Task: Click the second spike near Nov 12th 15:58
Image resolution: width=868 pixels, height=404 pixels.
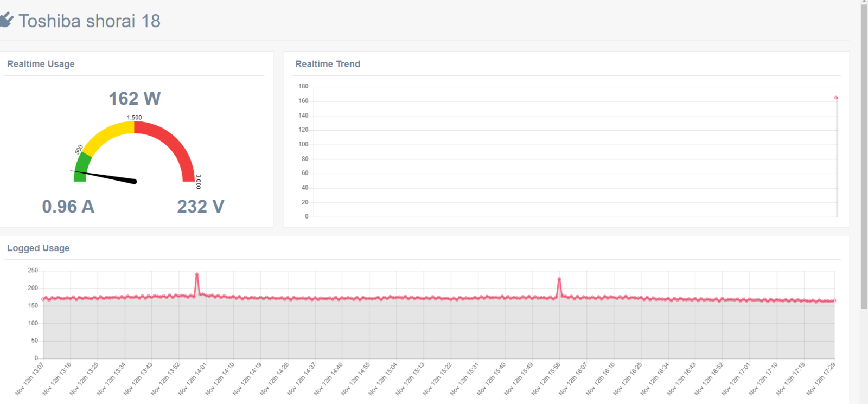Action: pyautogui.click(x=559, y=279)
